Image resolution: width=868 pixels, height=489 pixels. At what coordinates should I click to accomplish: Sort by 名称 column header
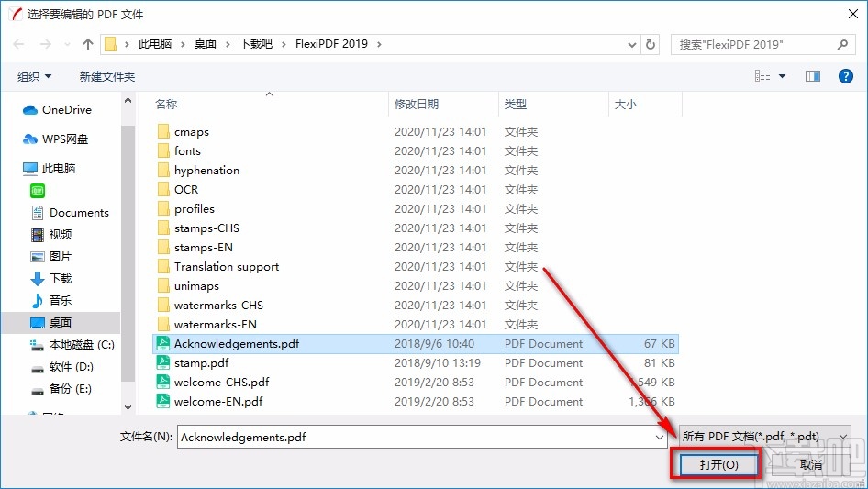[x=166, y=104]
